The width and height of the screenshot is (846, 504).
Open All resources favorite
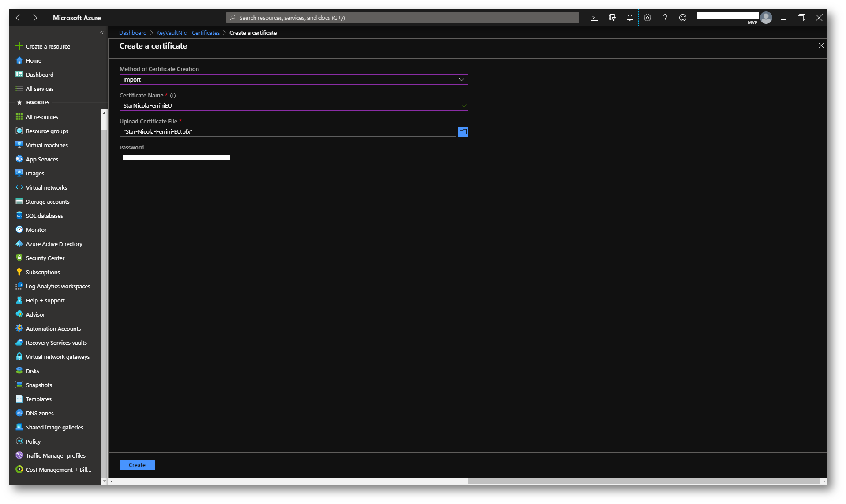click(x=37, y=117)
